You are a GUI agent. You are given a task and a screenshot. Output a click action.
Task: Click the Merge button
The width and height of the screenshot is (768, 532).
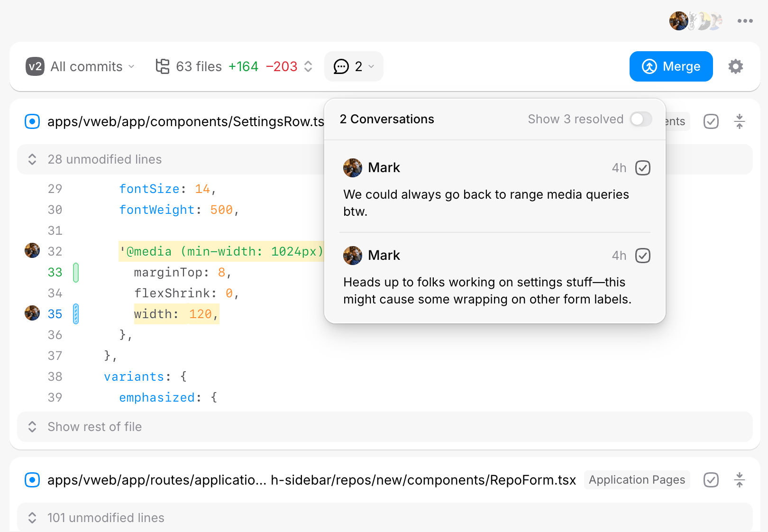tap(671, 66)
